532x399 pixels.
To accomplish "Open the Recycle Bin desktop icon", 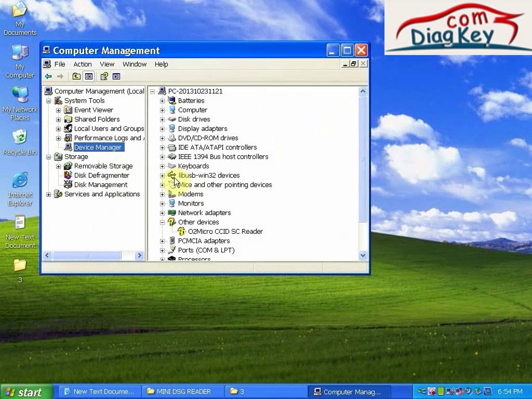I will point(20,142).
